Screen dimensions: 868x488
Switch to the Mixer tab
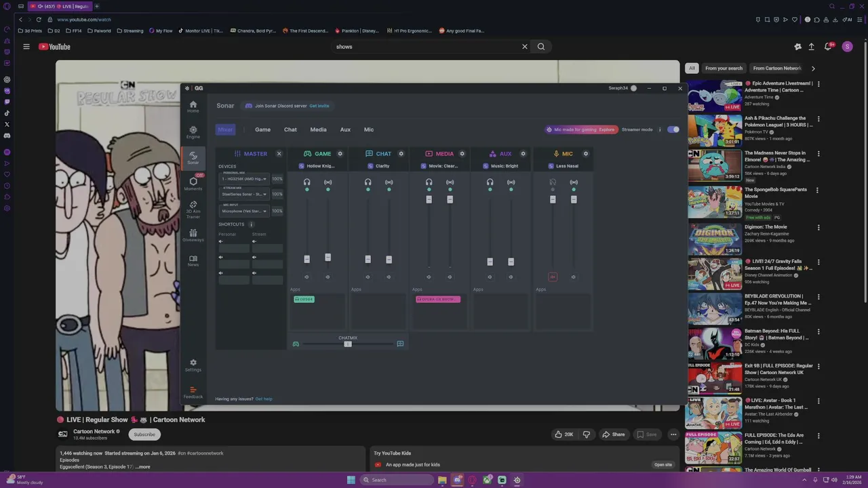pos(225,129)
